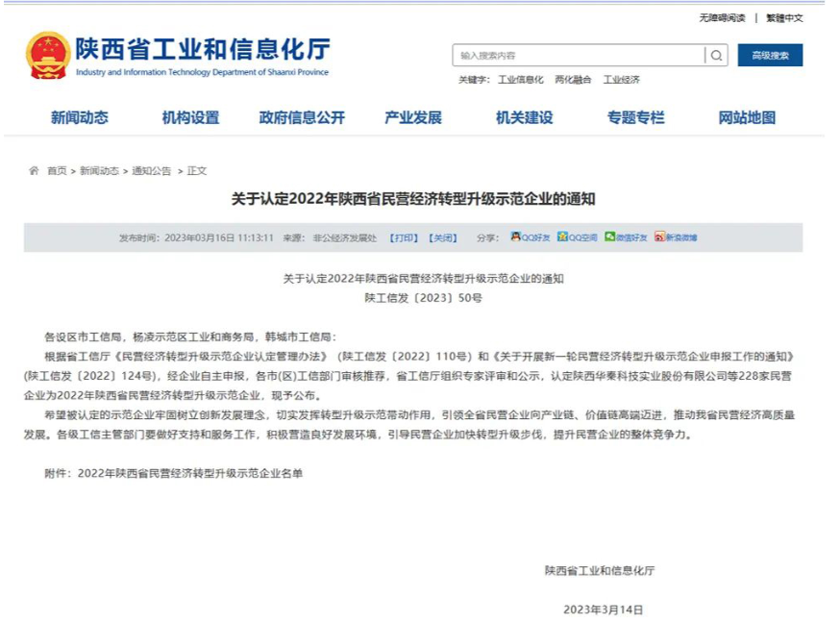Share to 新浪微博 icon

[x=659, y=237]
